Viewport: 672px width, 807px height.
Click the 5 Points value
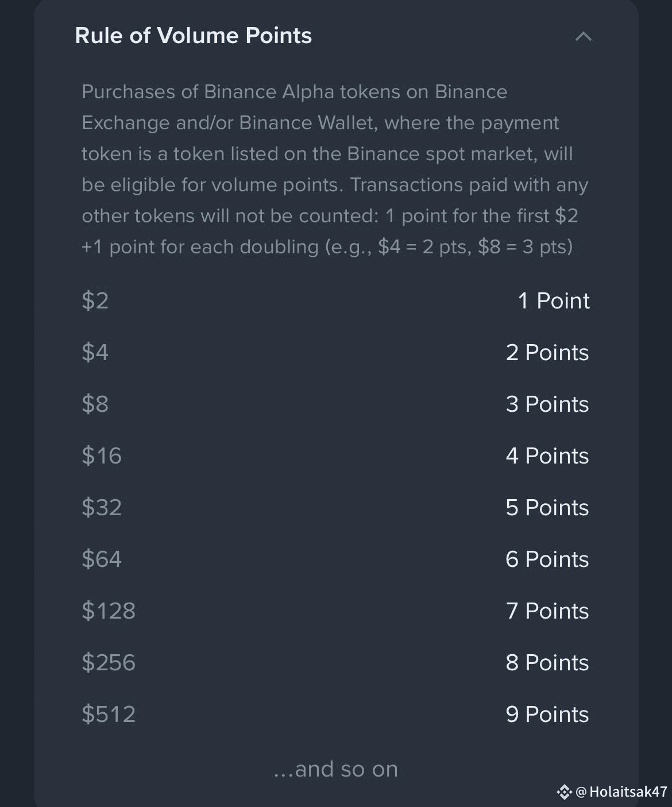tap(547, 507)
